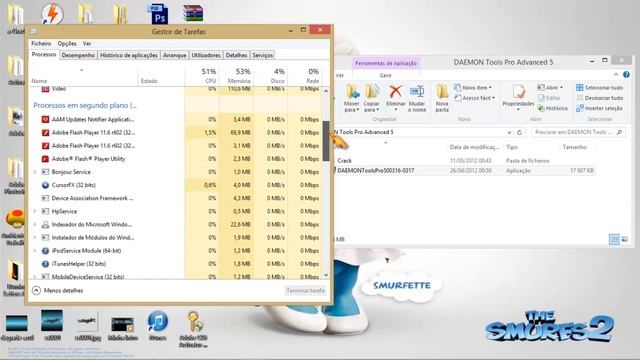Collapse the Explorer ribbon chevron

[616, 75]
